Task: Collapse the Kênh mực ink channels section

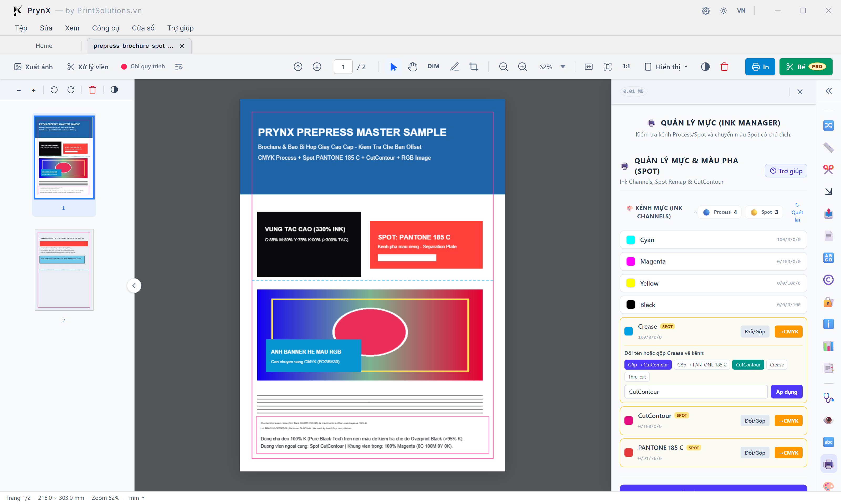Action: [695, 212]
